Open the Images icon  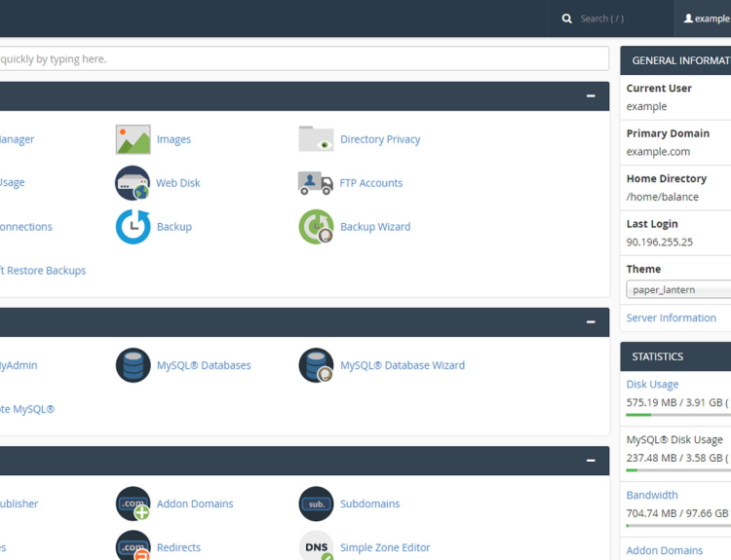133,139
